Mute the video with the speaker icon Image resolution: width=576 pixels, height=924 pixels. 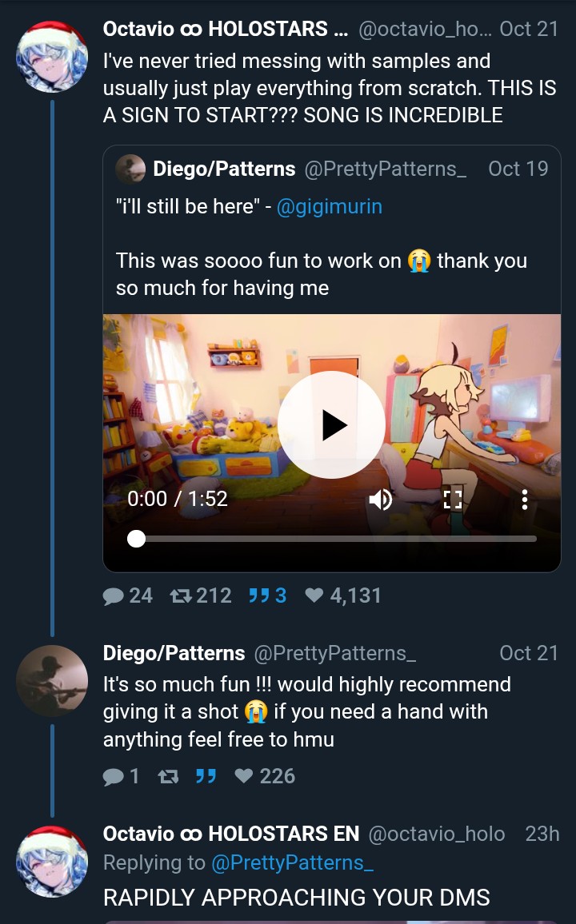point(380,500)
